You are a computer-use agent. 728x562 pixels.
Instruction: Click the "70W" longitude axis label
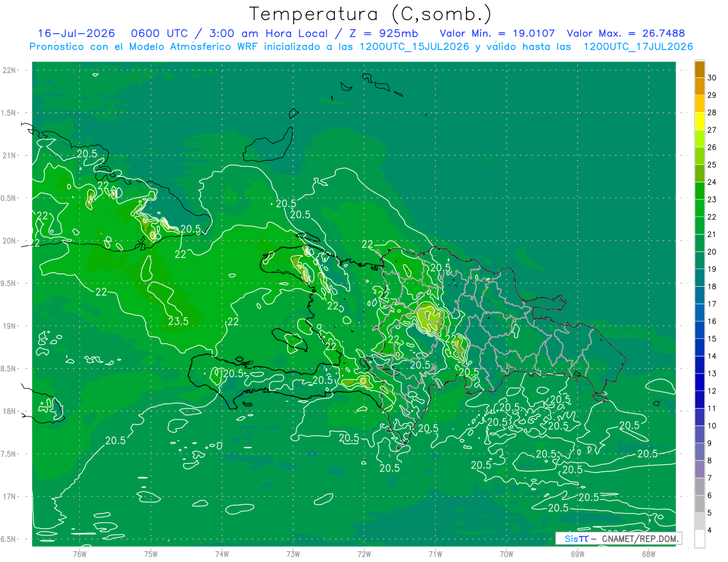(507, 554)
